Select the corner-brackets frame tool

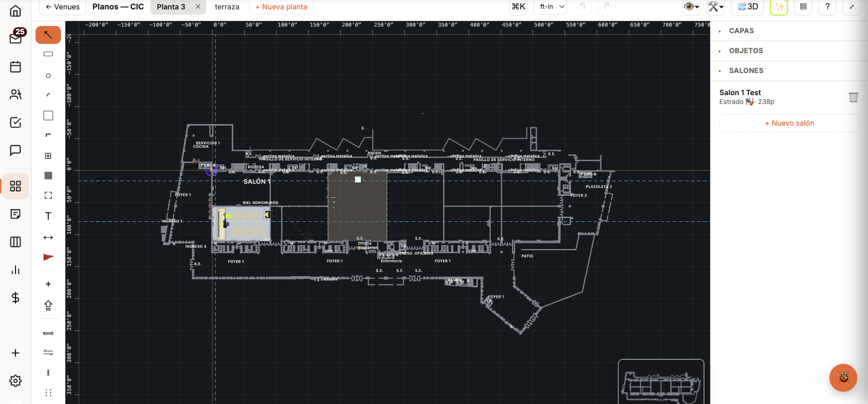pyautogui.click(x=48, y=195)
